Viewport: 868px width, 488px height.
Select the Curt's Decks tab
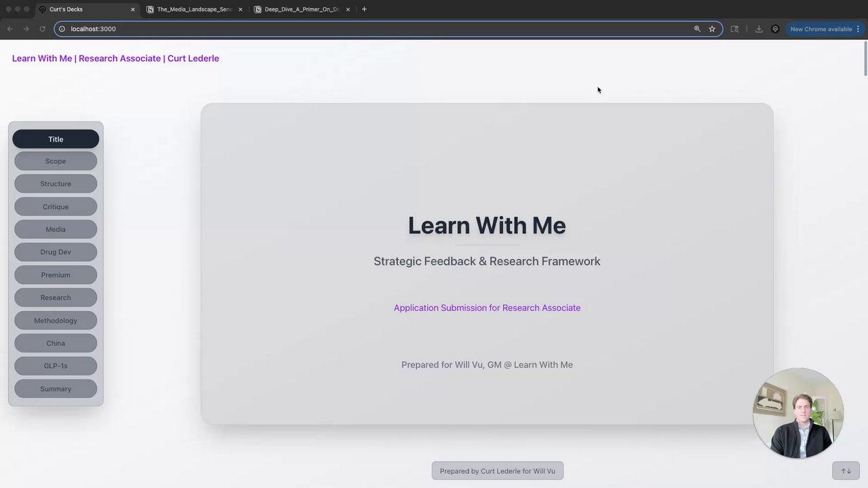point(86,9)
